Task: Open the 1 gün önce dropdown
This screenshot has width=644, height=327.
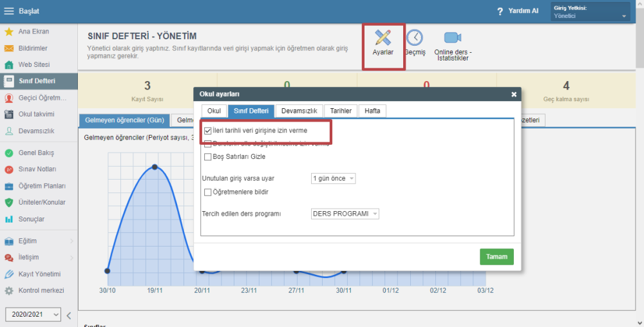Action: [333, 178]
